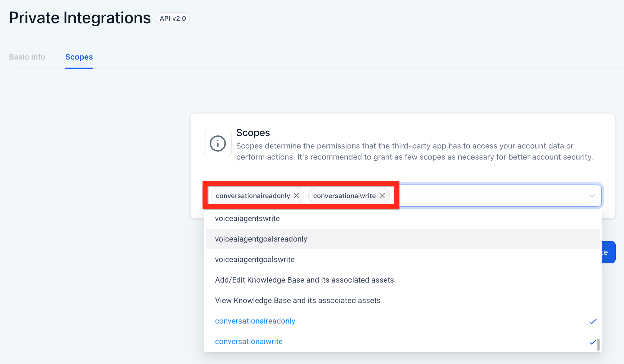Open the Scopes tab
624x364 pixels.
click(x=79, y=57)
